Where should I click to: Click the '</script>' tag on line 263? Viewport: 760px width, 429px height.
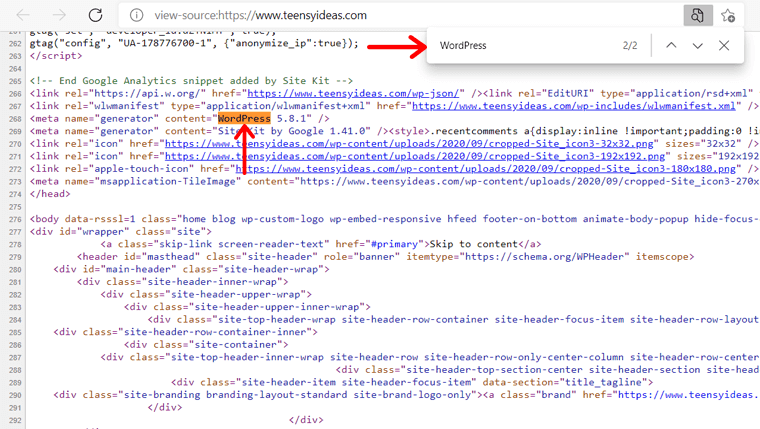coord(56,56)
